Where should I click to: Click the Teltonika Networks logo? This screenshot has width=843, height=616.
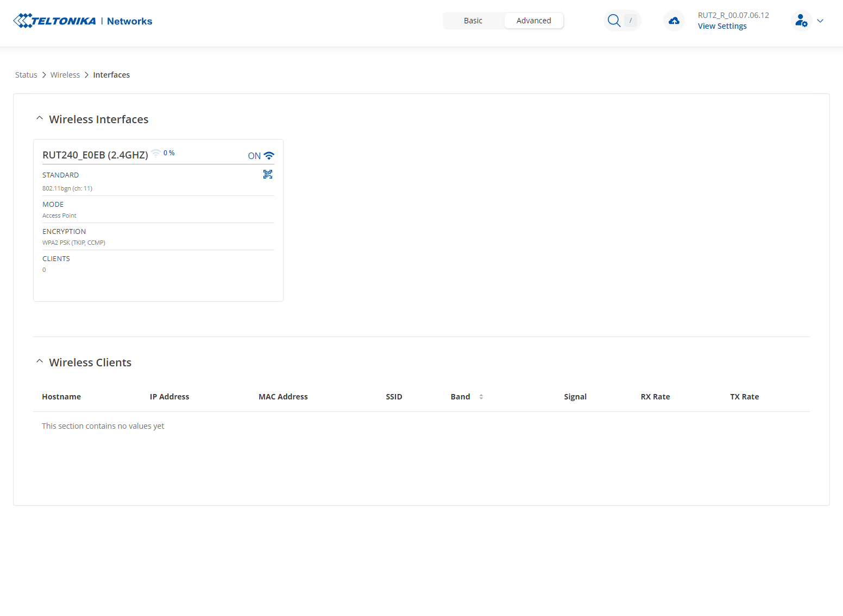coord(83,21)
